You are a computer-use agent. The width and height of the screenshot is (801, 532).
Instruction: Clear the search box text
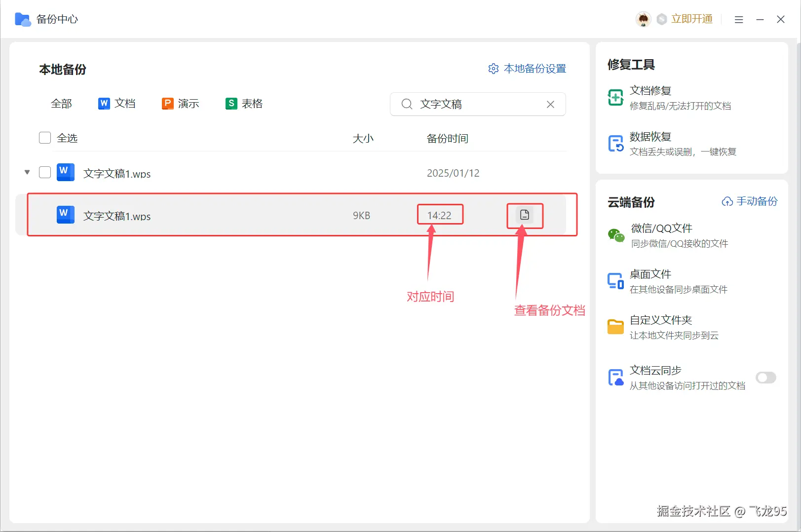pos(550,104)
